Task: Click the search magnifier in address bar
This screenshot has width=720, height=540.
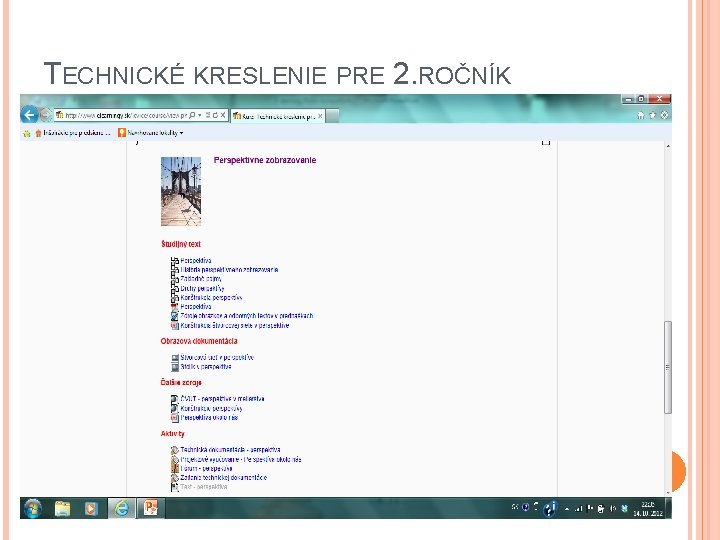Action: tap(192, 115)
